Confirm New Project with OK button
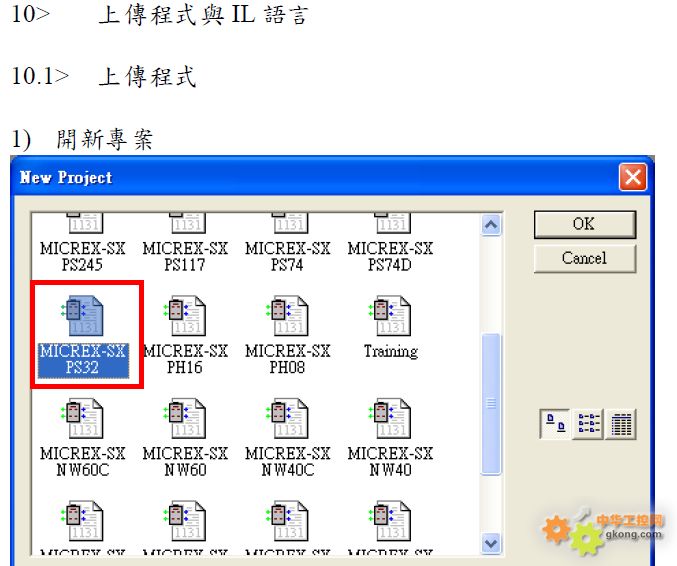The height and width of the screenshot is (566, 677). tap(585, 224)
